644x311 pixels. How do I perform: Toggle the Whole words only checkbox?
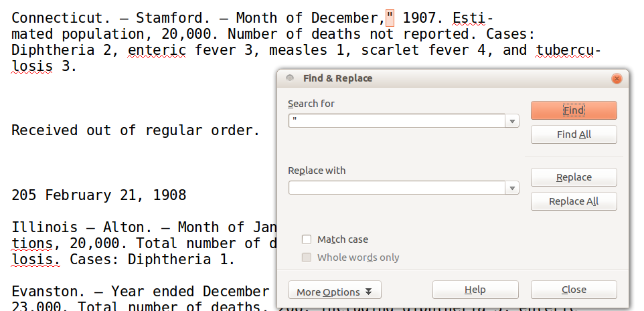tap(307, 257)
